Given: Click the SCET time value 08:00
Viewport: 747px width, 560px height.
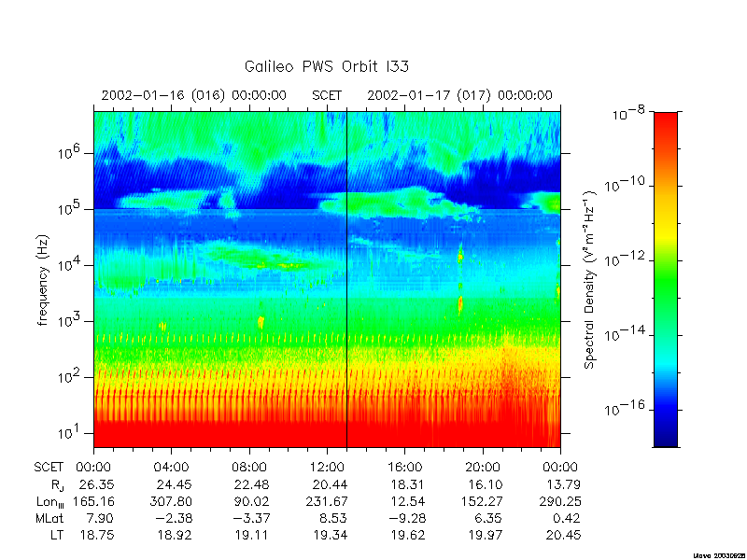Looking at the screenshot, I should click(x=248, y=468).
